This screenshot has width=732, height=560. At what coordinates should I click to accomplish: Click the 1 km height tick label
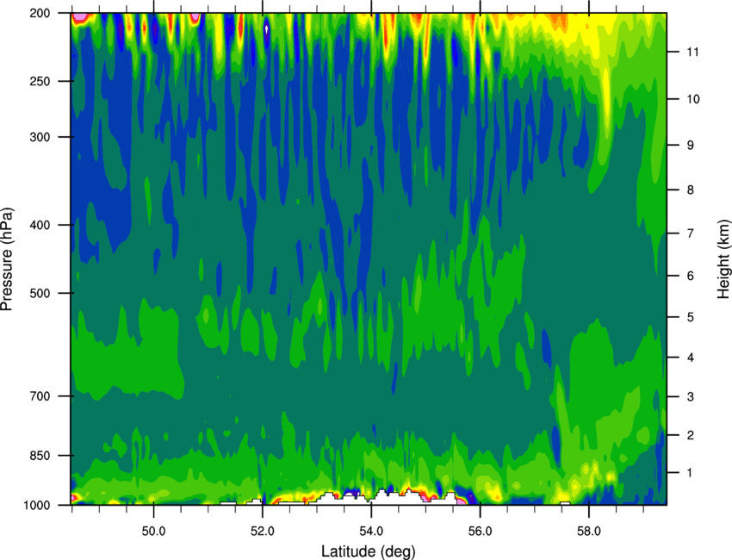(691, 473)
